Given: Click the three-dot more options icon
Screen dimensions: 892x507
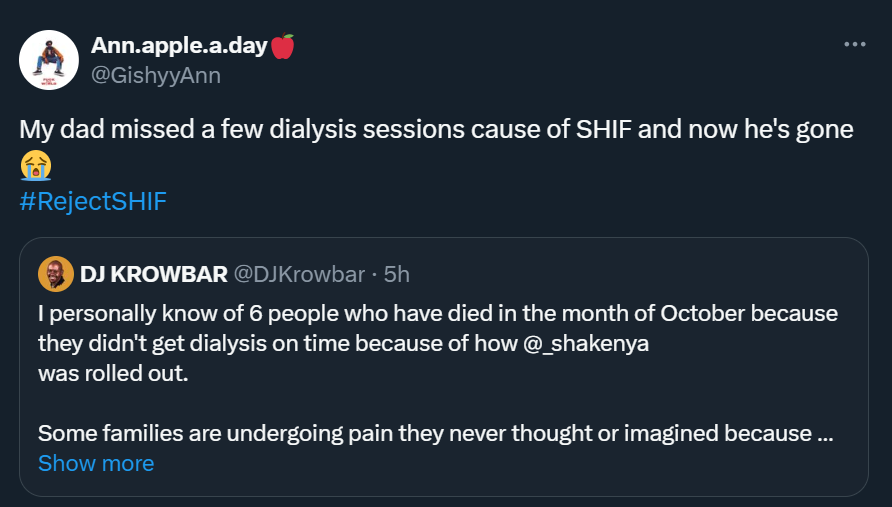Looking at the screenshot, I should (854, 45).
